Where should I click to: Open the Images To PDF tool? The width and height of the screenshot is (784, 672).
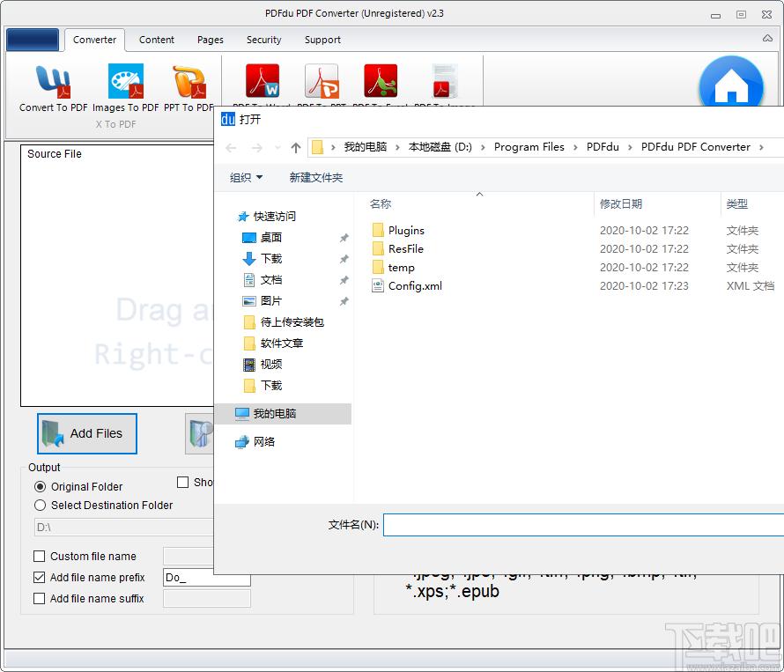125,88
